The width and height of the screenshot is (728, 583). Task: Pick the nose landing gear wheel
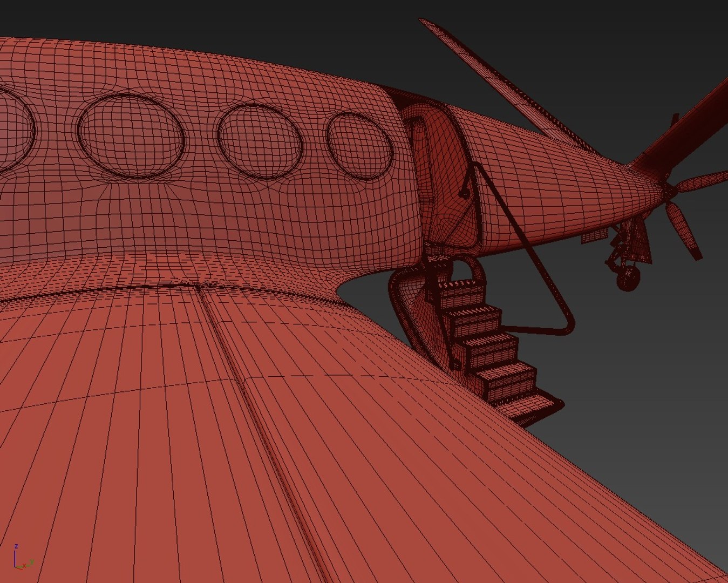[628, 277]
